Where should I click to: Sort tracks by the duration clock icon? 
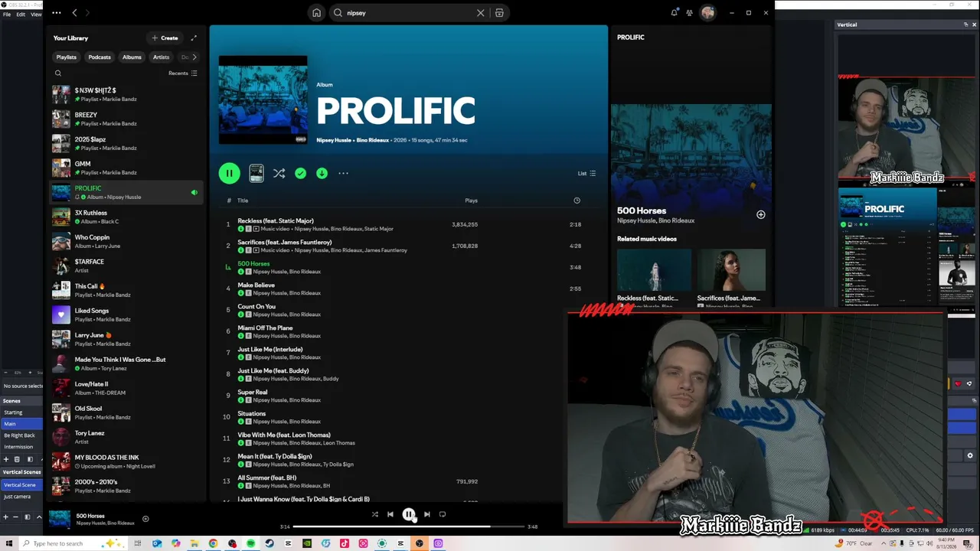point(577,201)
